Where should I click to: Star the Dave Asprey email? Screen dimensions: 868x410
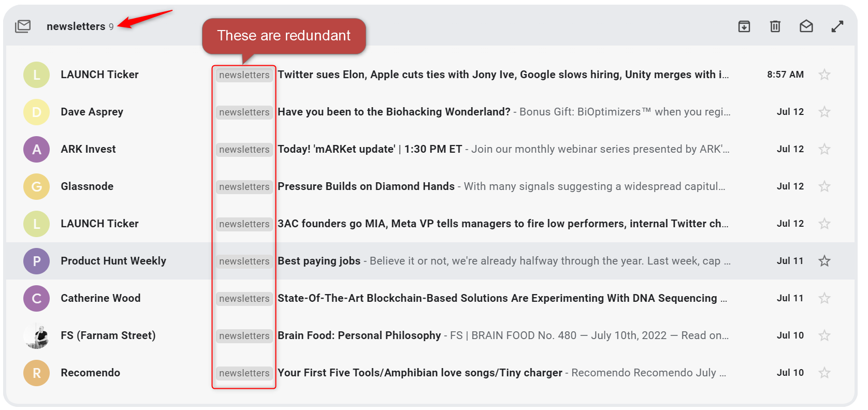(824, 112)
